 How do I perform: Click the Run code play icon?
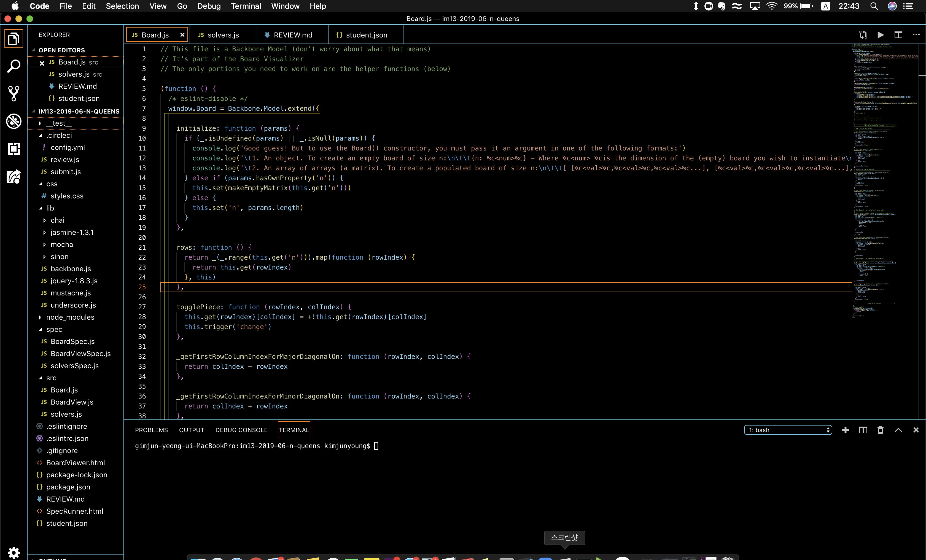880,35
